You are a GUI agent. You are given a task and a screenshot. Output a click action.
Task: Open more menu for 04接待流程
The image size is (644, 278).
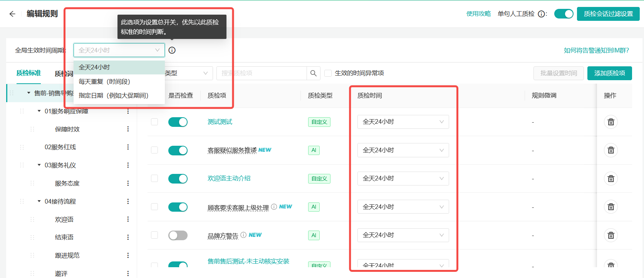[128, 201]
